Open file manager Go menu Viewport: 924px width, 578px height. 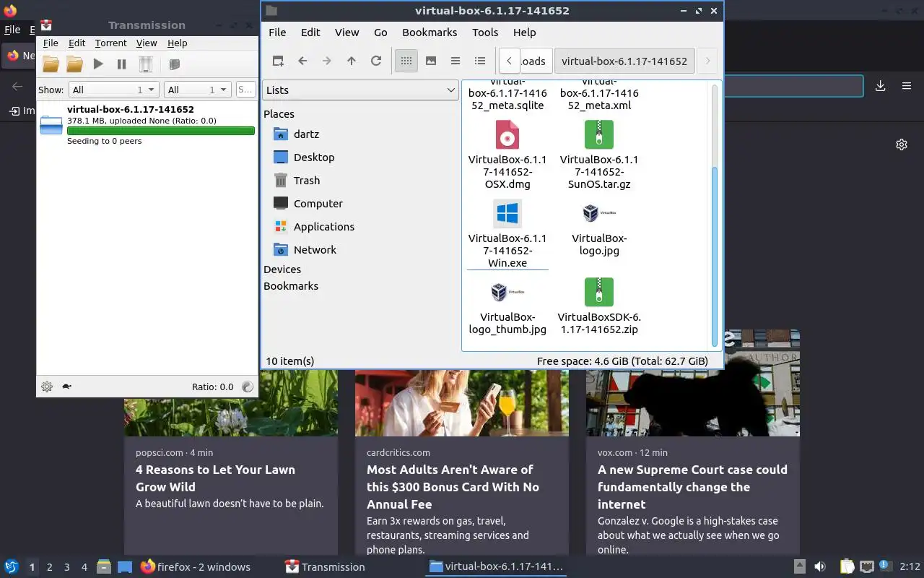coord(380,33)
